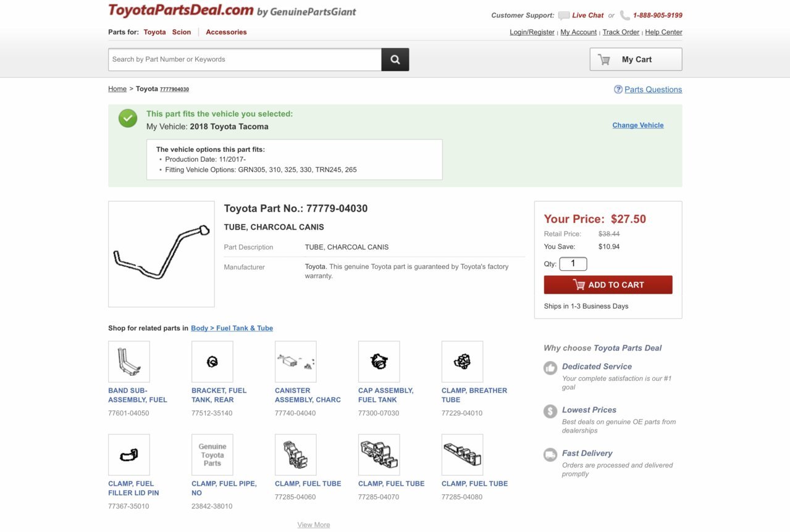Select Scion in Parts for menu
The image size is (790, 532).
point(182,32)
